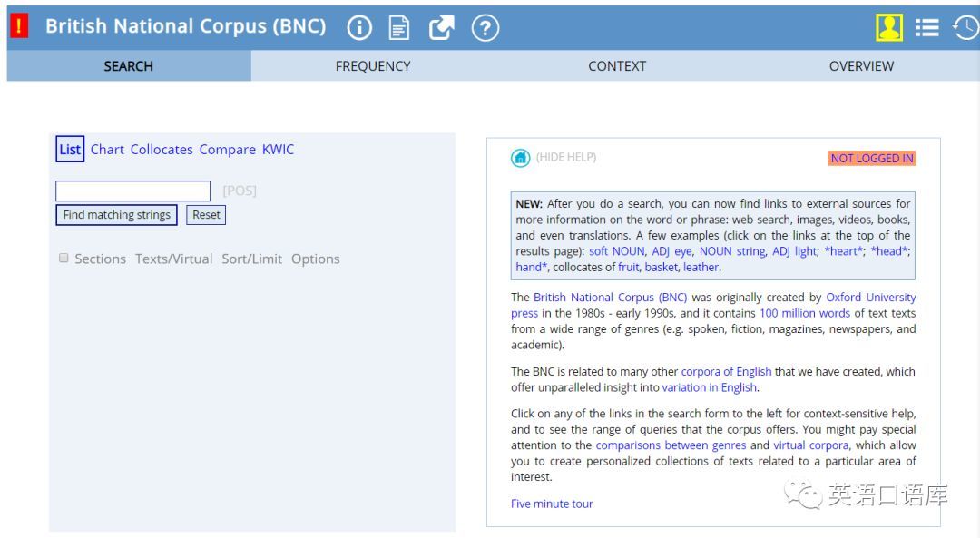Screen dimensions: 980x538
Task: Select the Chart search mode
Action: (x=107, y=150)
